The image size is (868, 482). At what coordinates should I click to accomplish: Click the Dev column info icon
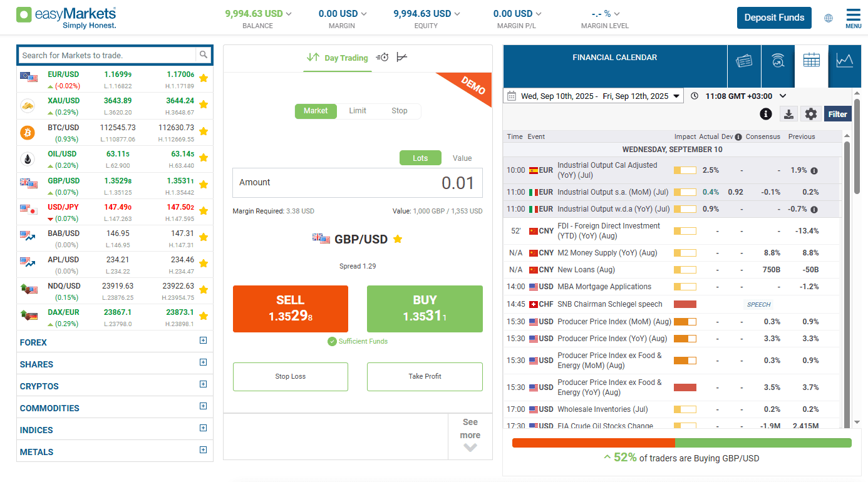pos(738,137)
